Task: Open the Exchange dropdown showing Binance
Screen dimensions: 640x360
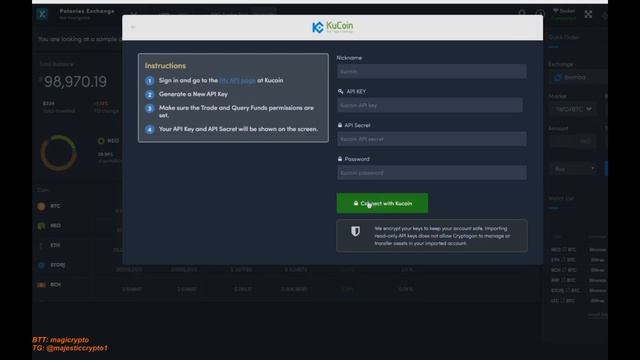Action: (x=578, y=77)
